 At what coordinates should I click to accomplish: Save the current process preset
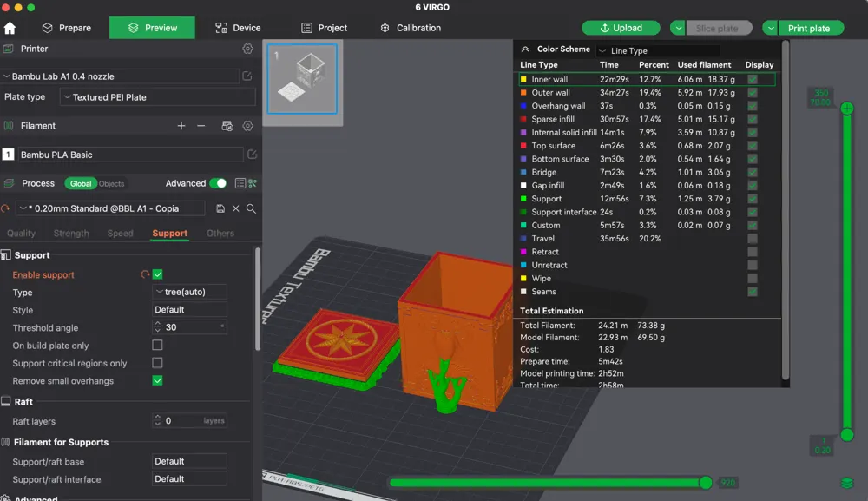pyautogui.click(x=220, y=208)
